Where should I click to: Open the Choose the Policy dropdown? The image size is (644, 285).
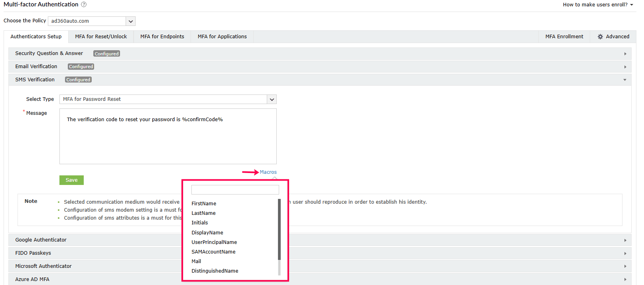pos(130,21)
